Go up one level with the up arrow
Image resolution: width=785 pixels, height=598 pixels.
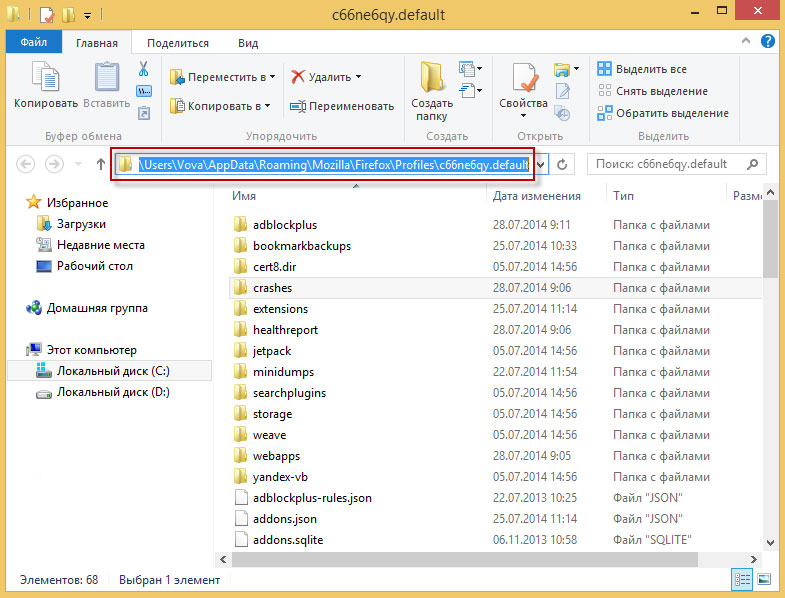(x=100, y=164)
